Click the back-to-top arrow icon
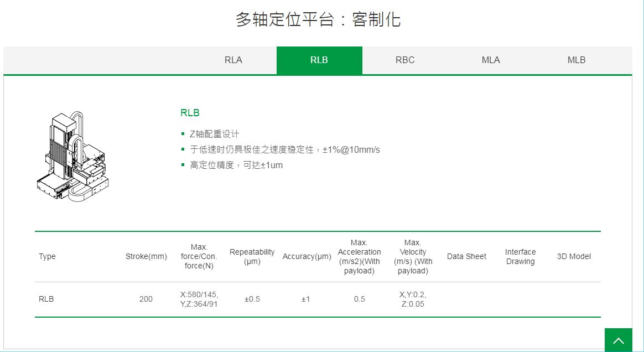The image size is (644, 352). [x=619, y=339]
